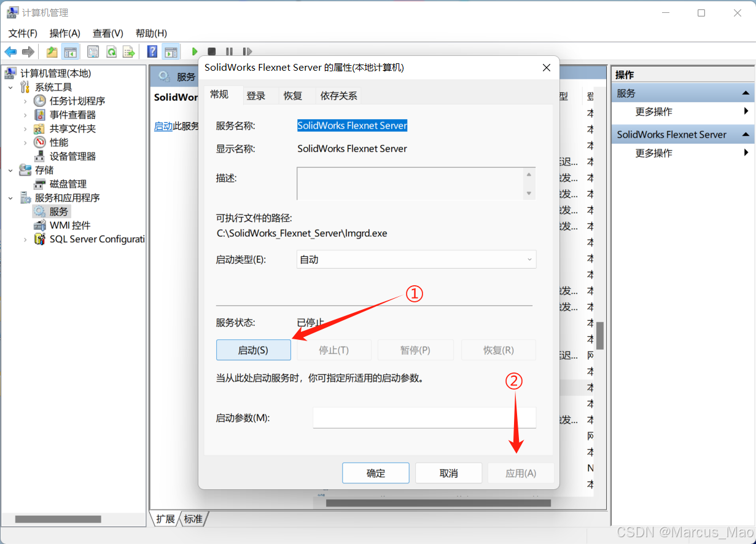Click the green Start Service play icon
756x544 pixels.
(195, 52)
